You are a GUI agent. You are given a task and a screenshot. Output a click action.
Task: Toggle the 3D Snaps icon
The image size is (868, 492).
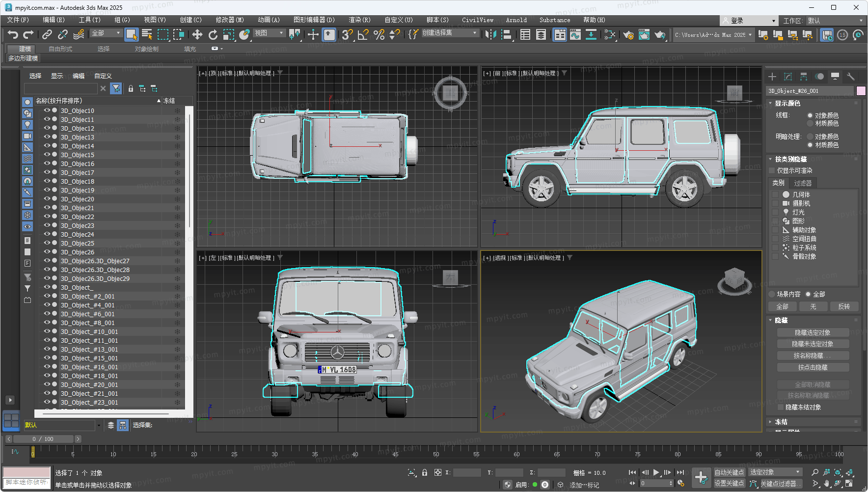point(347,34)
